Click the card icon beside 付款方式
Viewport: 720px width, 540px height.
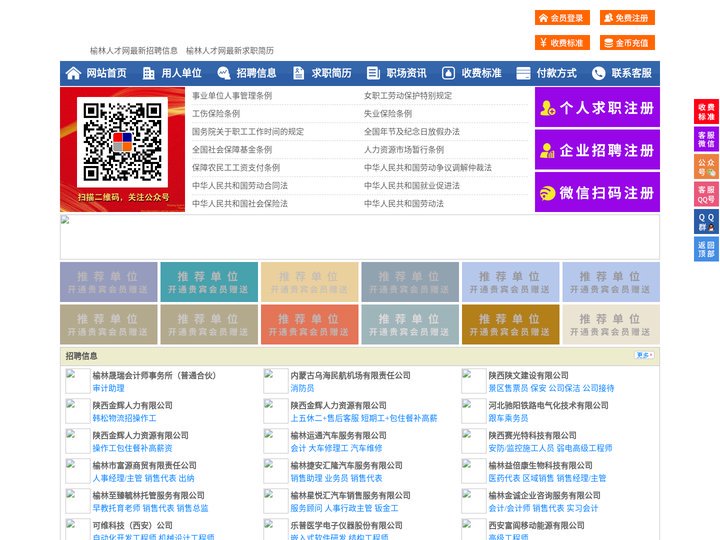click(523, 73)
